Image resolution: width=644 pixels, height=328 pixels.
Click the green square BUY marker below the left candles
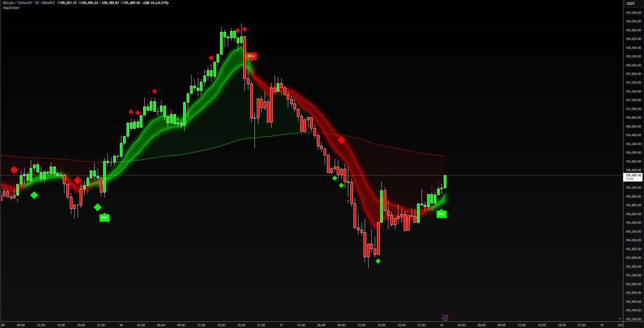[x=104, y=217]
